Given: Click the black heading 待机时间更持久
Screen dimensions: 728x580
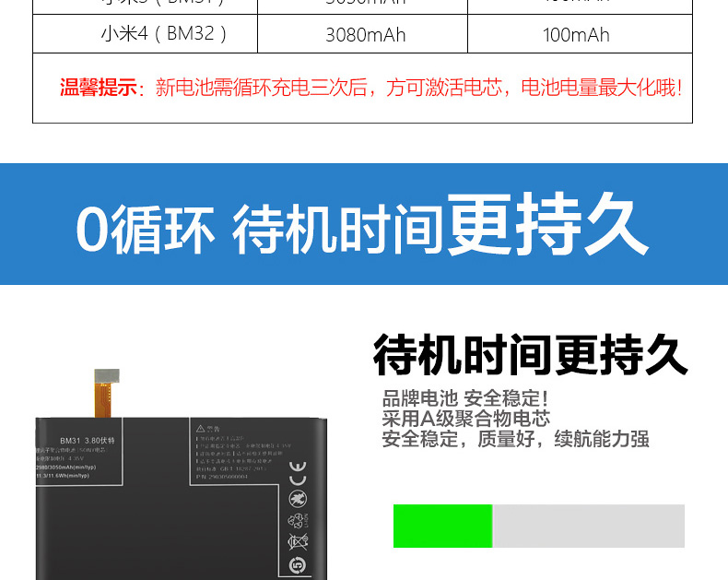Looking at the screenshot, I should coord(530,355).
